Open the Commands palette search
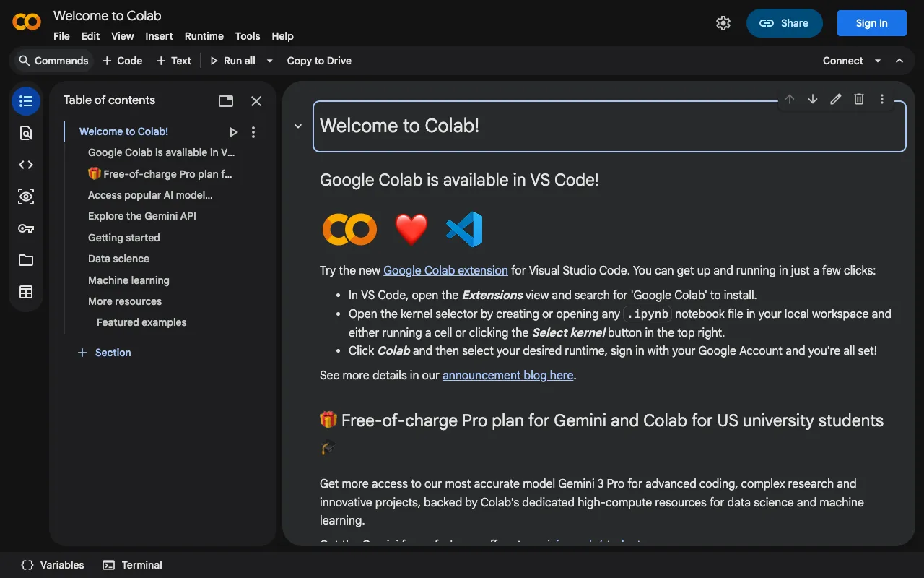 (53, 61)
